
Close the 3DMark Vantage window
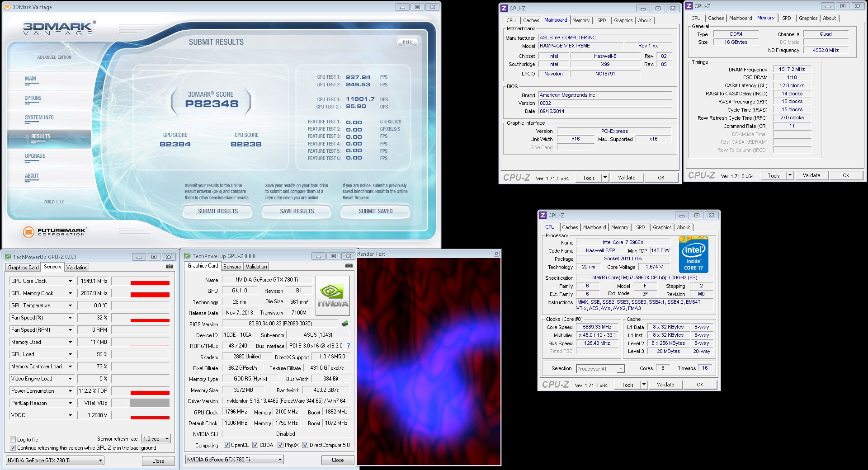coord(433,7)
